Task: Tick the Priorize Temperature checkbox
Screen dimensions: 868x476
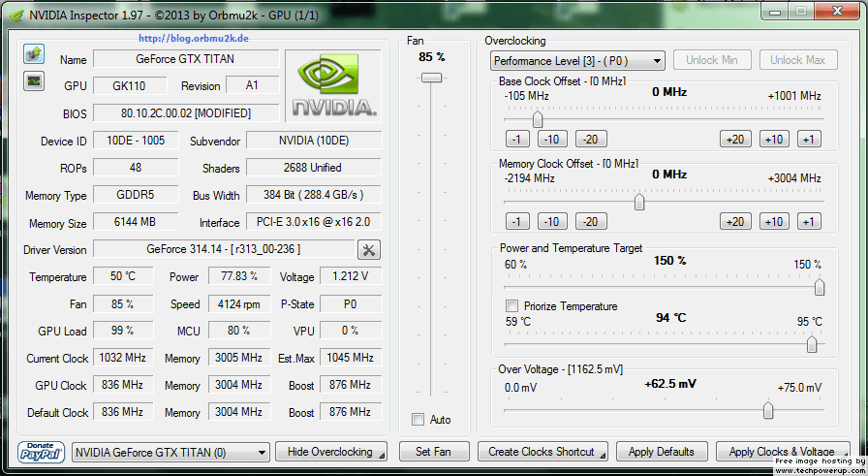Action: (512, 306)
